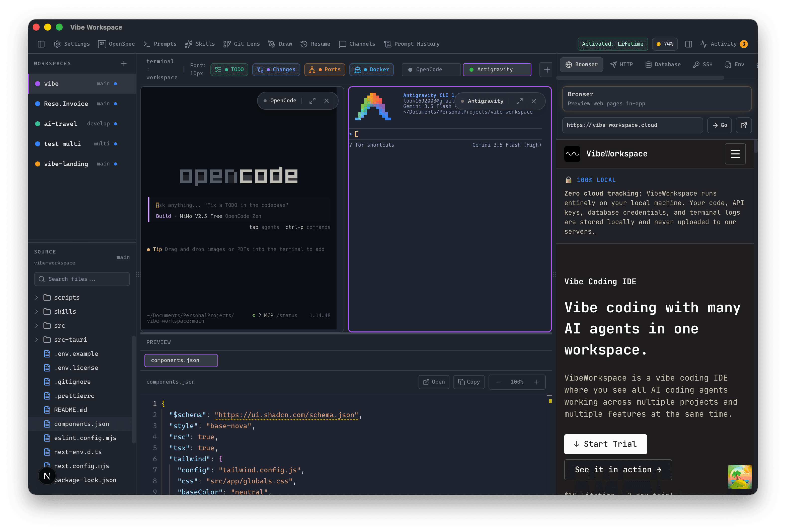Add a new workspace with plus icon
786x532 pixels.
[124, 63]
